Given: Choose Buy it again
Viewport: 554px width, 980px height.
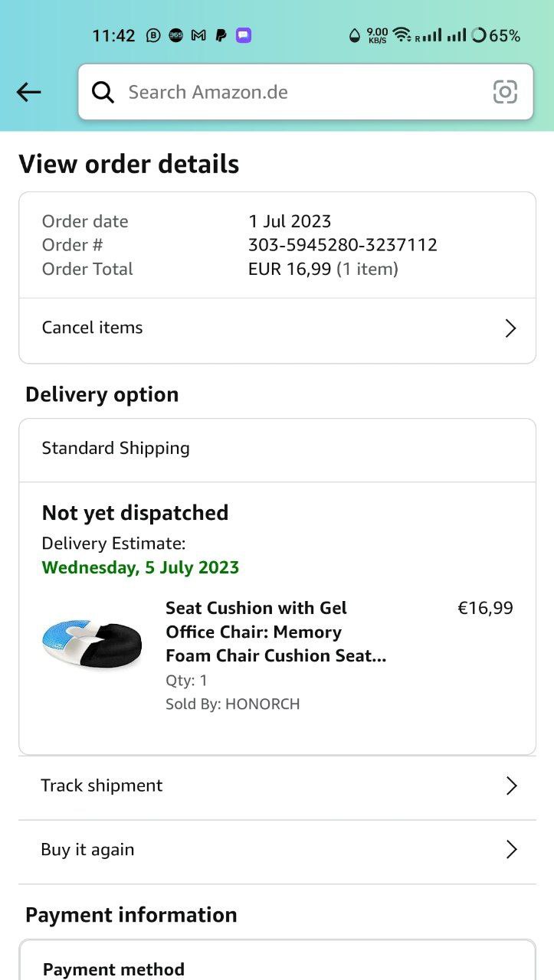Looking at the screenshot, I should (x=87, y=850).
